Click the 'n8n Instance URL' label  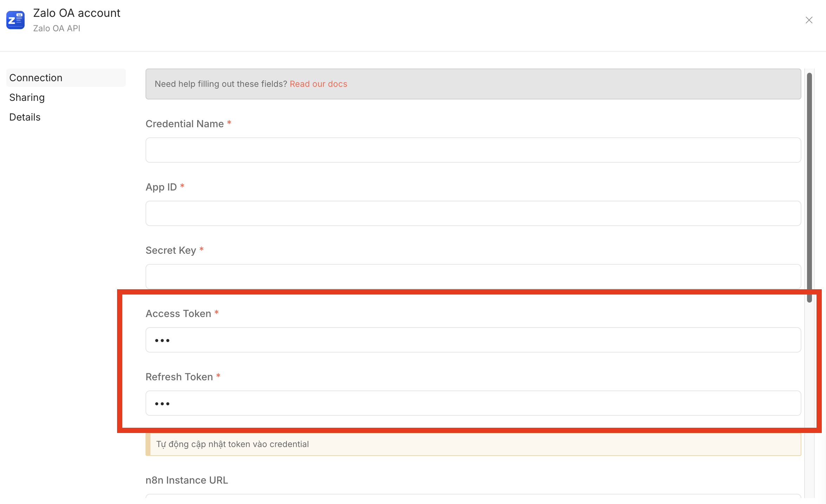coord(187,480)
